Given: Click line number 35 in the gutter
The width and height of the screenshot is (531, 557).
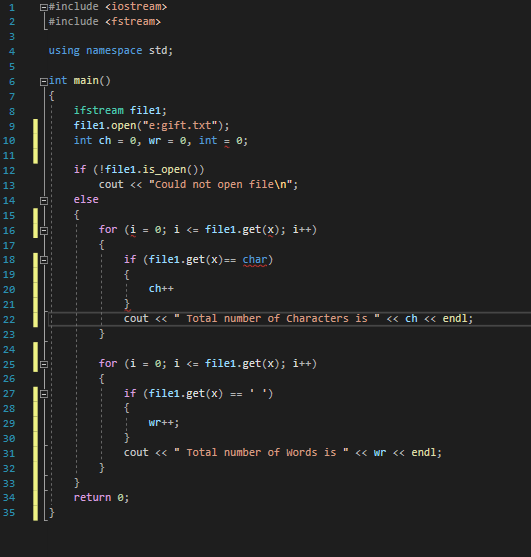Looking at the screenshot, I should pos(9,513).
